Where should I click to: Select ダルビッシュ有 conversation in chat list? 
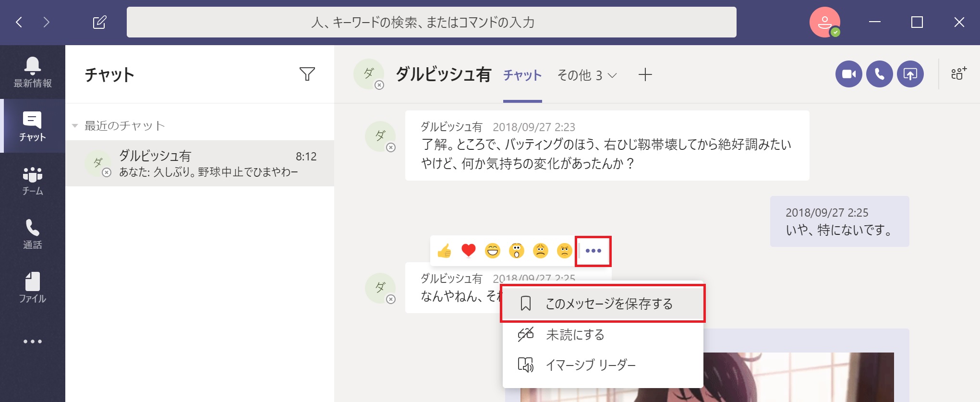200,163
